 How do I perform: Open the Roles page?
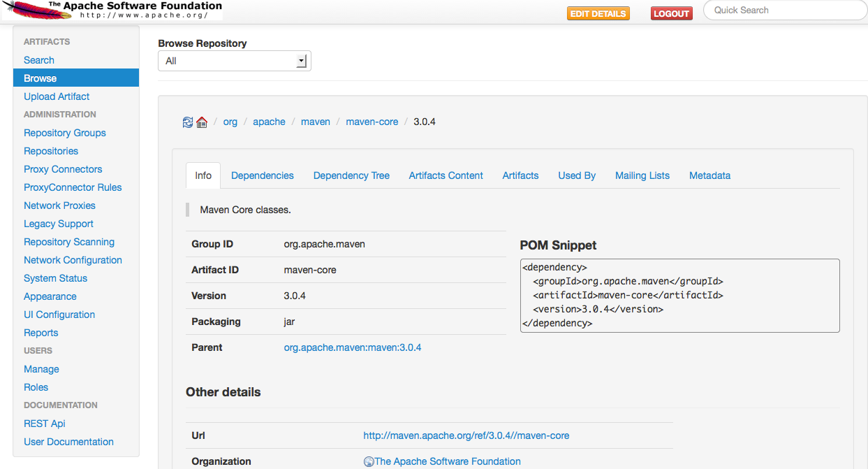tap(36, 387)
